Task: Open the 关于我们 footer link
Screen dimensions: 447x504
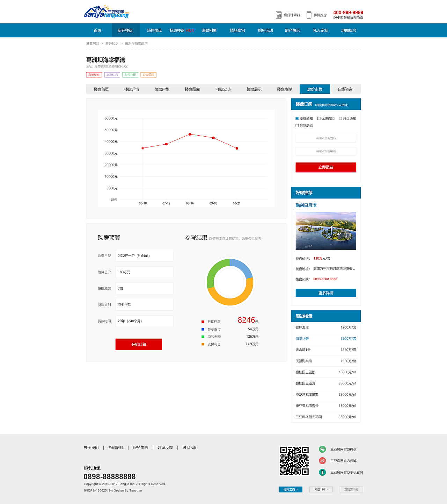Action: click(91, 448)
